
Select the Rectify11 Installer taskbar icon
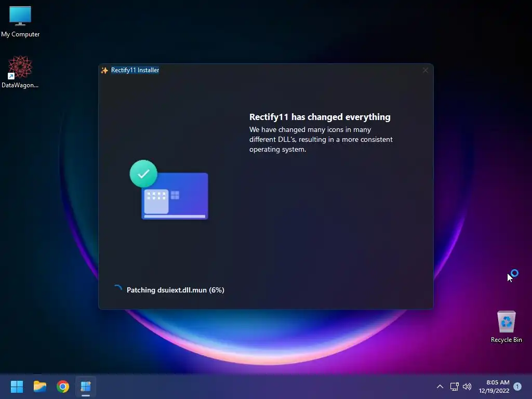pos(86,387)
